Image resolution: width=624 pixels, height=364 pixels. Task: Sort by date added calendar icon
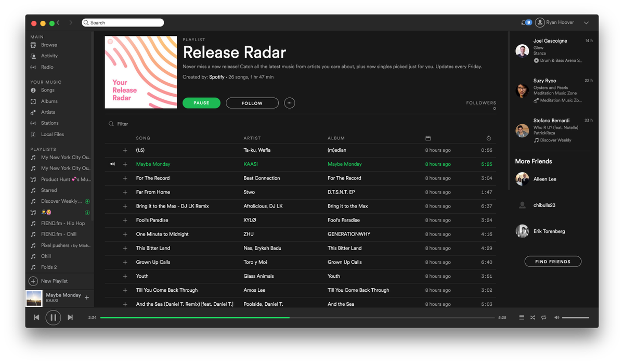[428, 138]
